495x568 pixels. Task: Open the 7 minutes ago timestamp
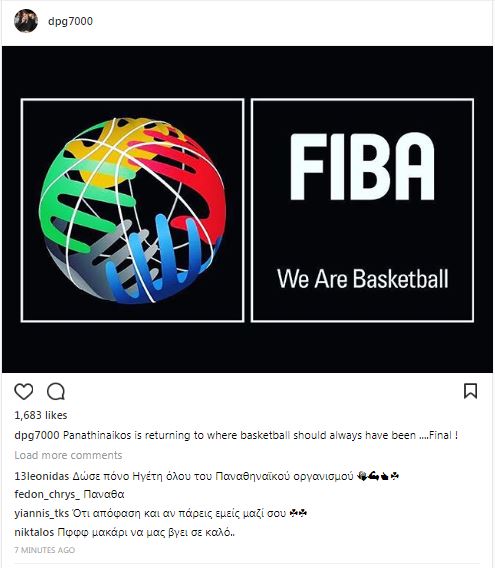[x=45, y=550]
